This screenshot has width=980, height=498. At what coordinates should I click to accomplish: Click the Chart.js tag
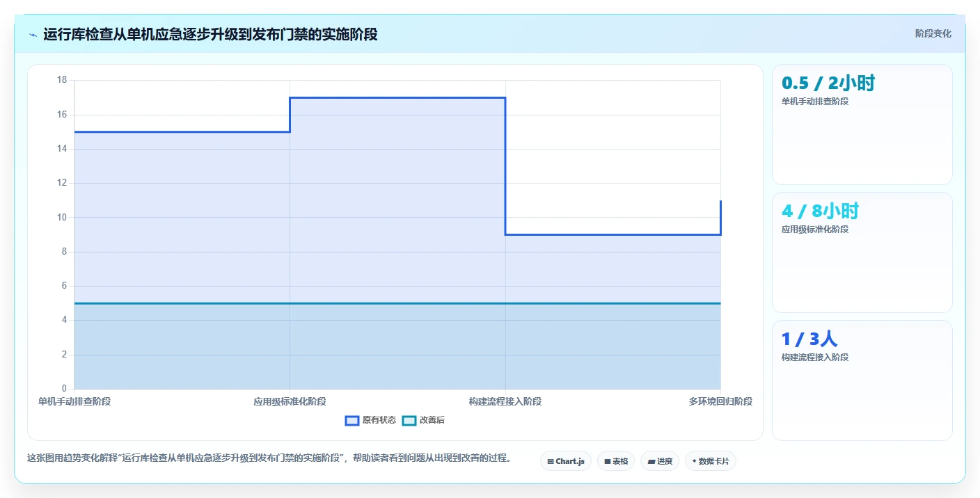pyautogui.click(x=566, y=461)
